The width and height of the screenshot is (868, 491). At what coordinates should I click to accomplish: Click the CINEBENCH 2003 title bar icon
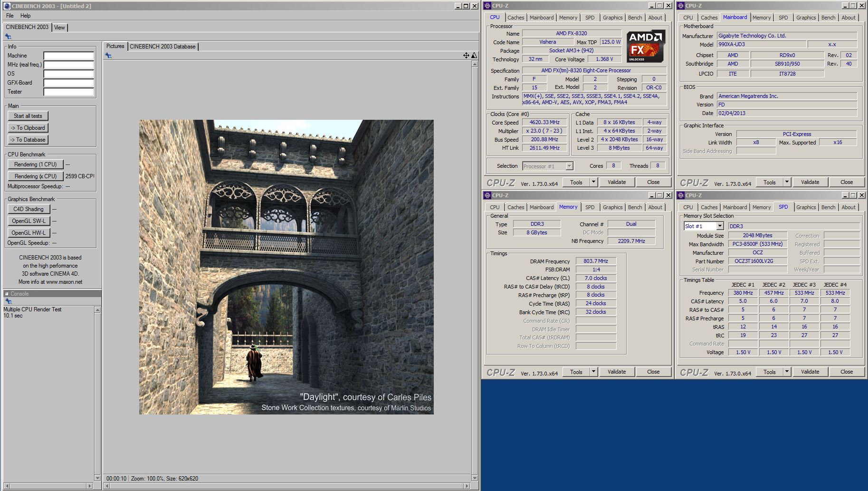[7, 6]
